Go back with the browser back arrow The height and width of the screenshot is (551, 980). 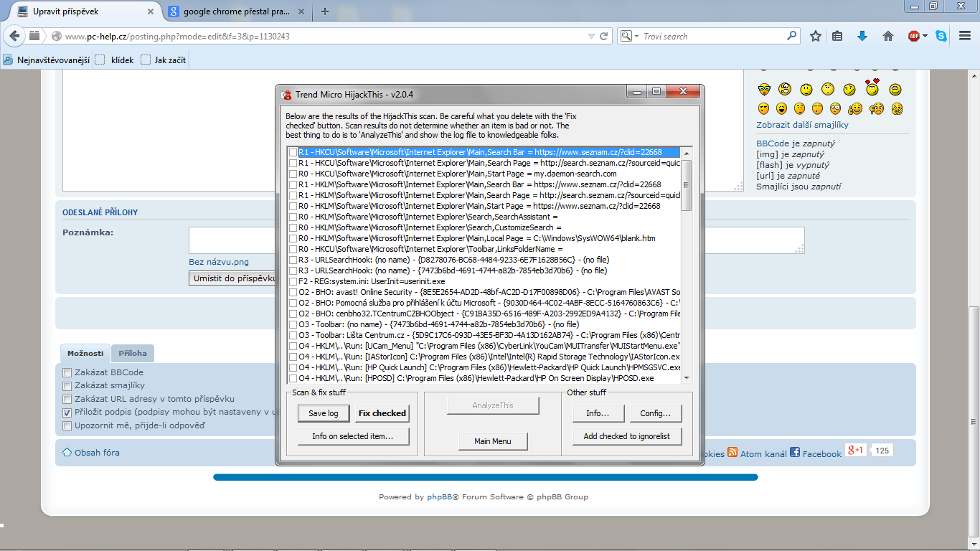pos(14,36)
